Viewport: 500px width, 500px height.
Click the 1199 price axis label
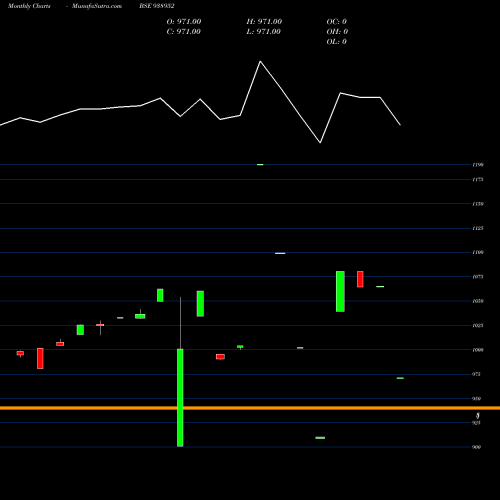pyautogui.click(x=478, y=165)
